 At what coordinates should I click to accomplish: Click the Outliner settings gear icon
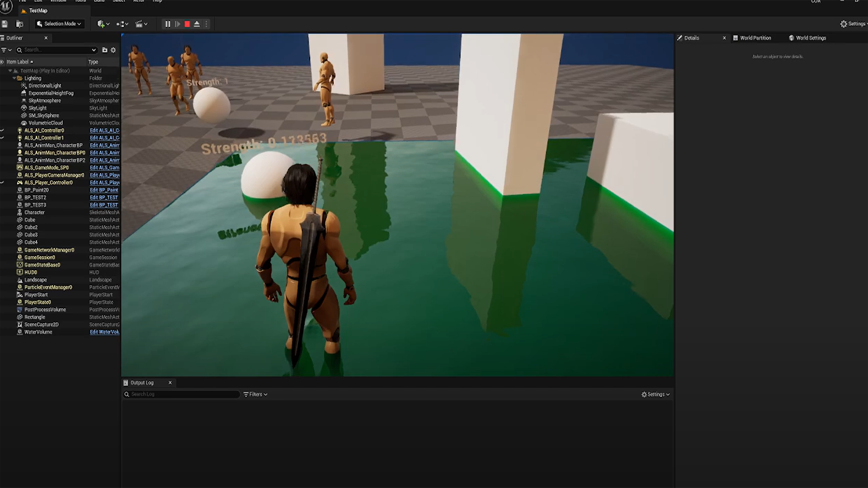click(x=113, y=50)
